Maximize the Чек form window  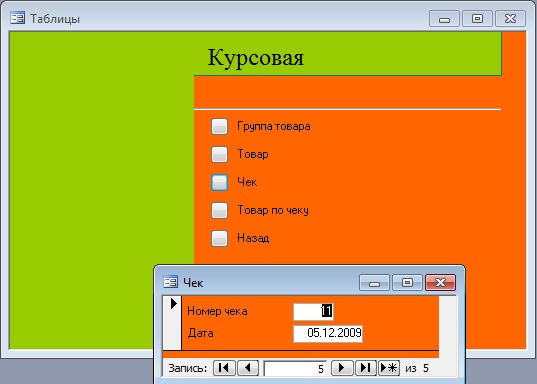[407, 282]
